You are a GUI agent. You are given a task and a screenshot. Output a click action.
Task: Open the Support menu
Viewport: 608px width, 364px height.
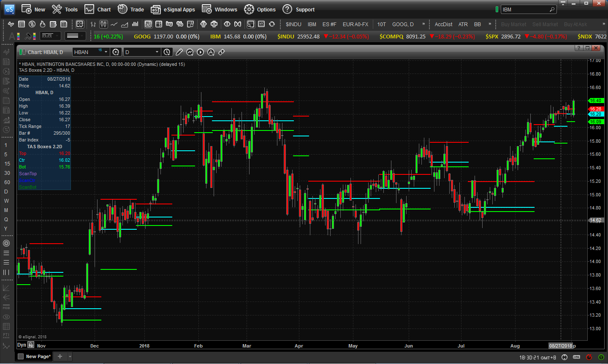(299, 9)
